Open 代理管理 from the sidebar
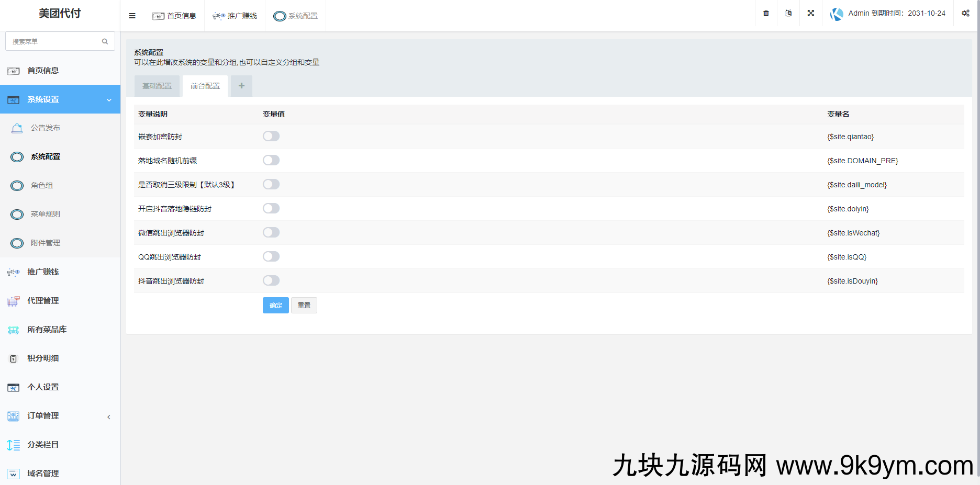 [43, 301]
